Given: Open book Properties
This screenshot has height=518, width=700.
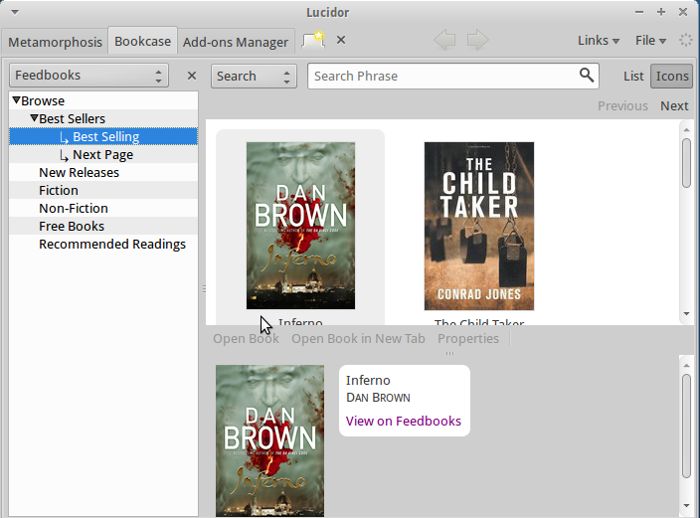Looking at the screenshot, I should point(468,338).
